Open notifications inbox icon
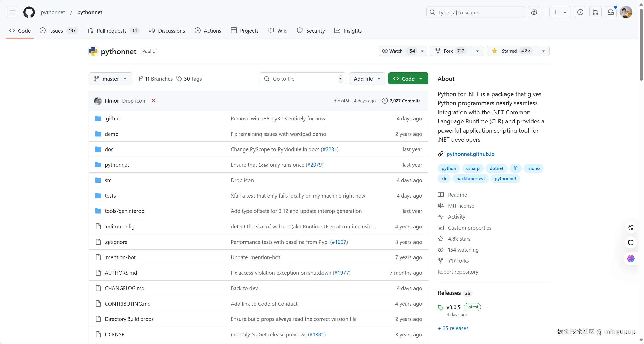This screenshot has height=344, width=644. click(610, 12)
